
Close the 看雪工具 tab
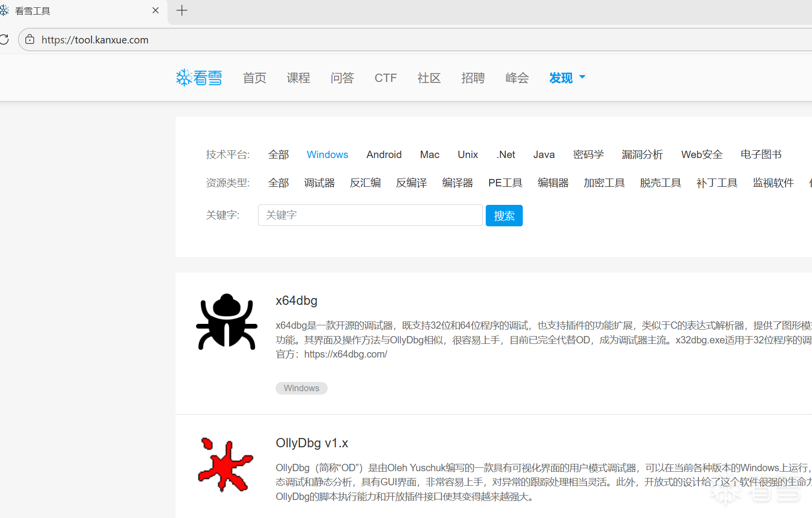coord(156,10)
